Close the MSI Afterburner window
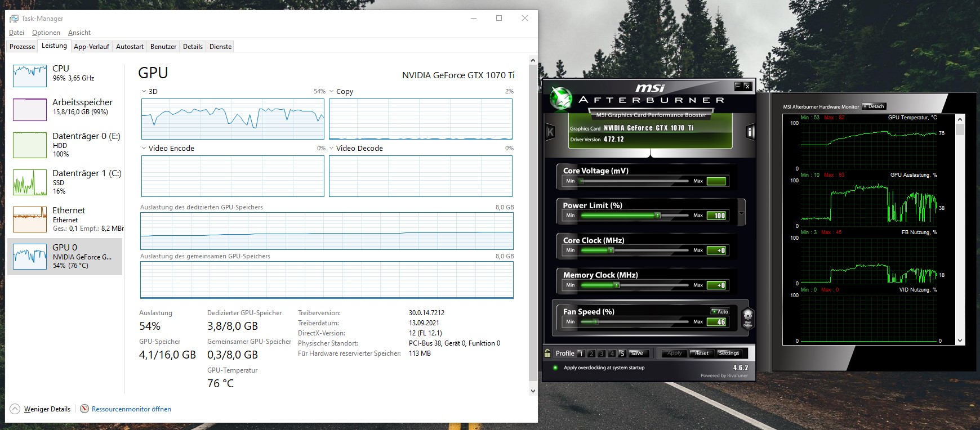Image resolution: width=980 pixels, height=430 pixels. coord(747,86)
